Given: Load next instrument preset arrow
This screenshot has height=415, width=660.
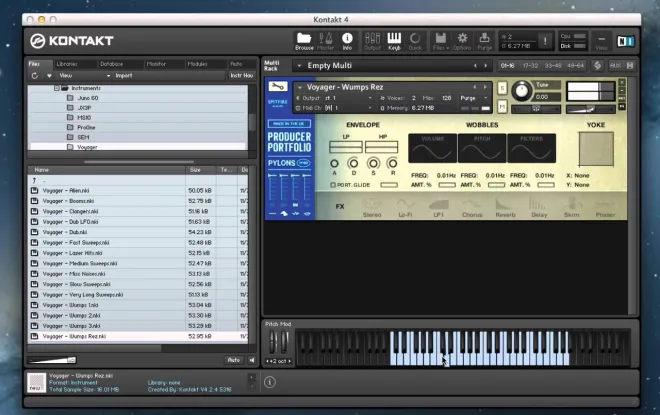Looking at the screenshot, I should [485, 88].
